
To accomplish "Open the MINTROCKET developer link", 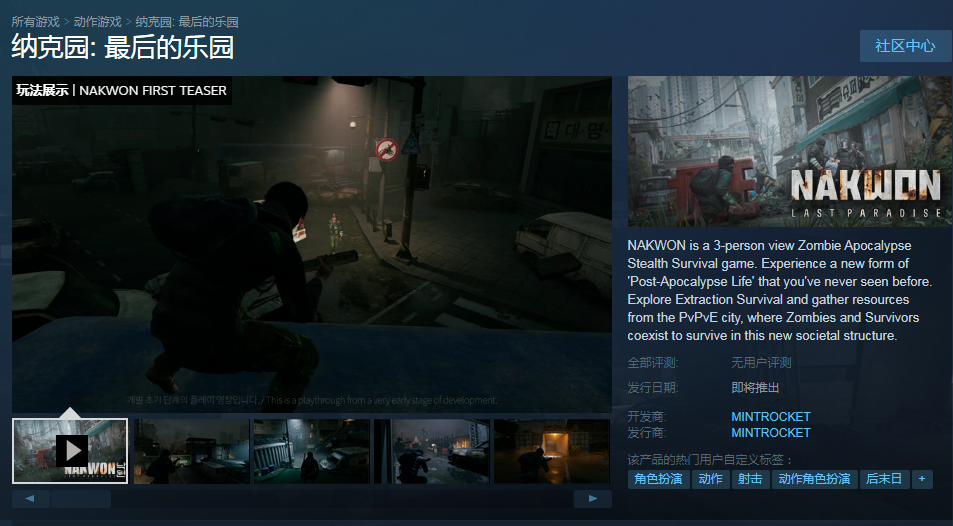I will pyautogui.click(x=770, y=417).
